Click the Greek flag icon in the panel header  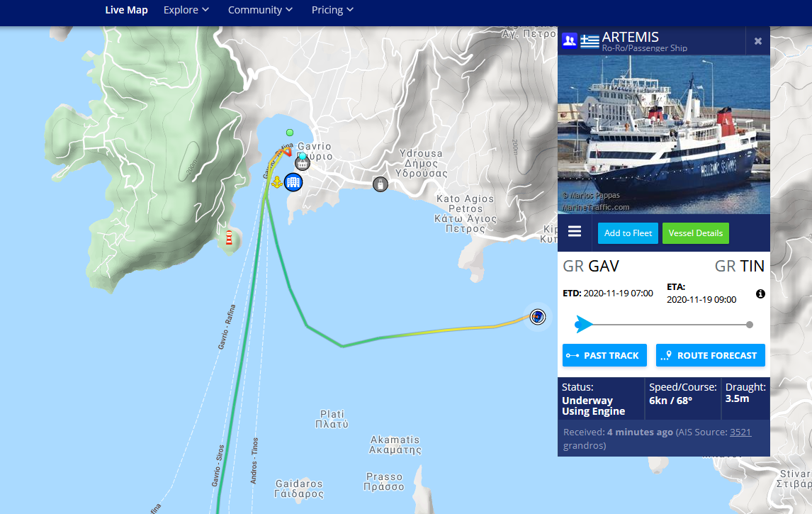click(x=590, y=41)
